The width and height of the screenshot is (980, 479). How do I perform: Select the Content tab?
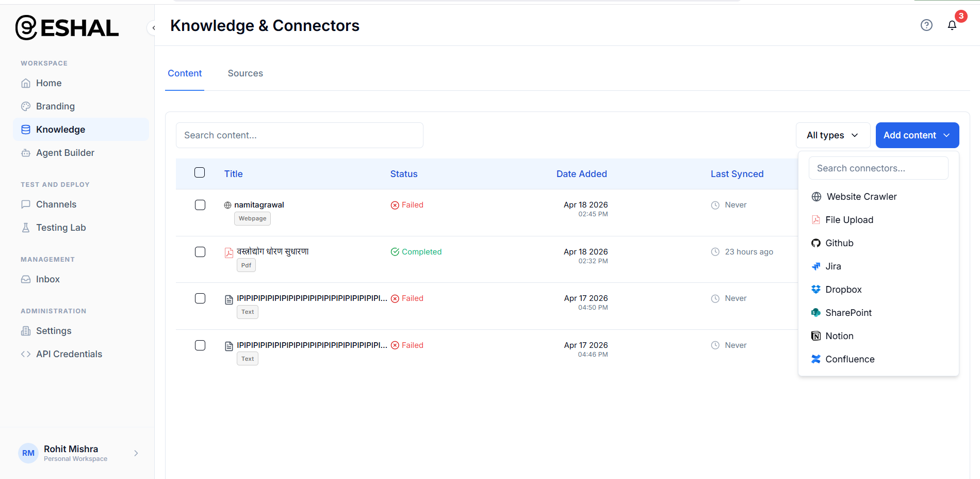[x=185, y=73]
